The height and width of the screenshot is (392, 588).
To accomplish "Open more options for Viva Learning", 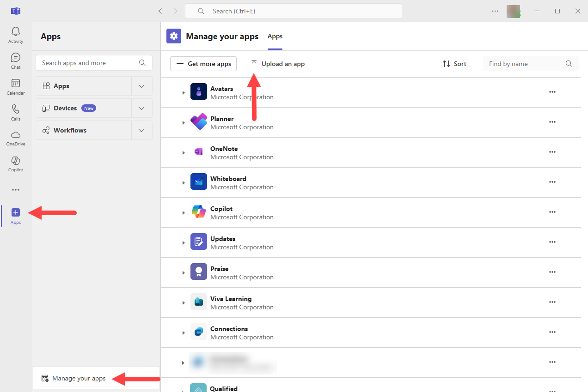I will coord(552,302).
